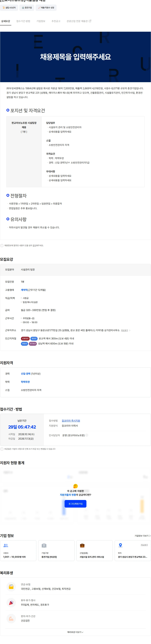Click the 연금·보험 welfare icon

(11, 587)
